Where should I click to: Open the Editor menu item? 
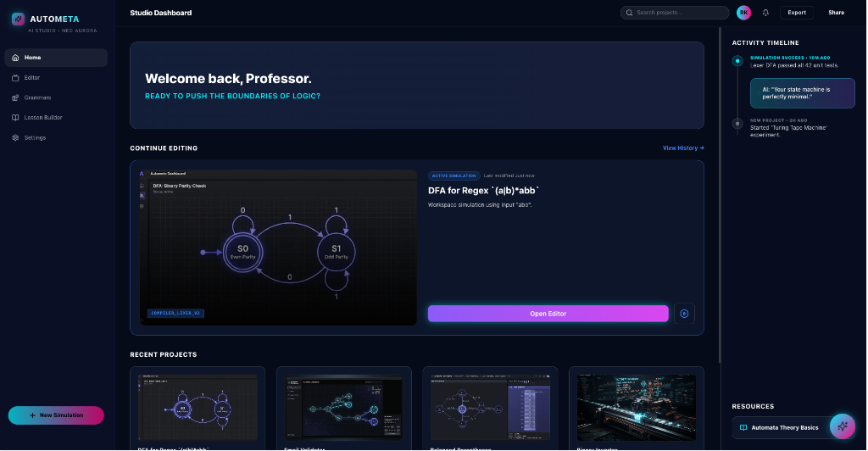[x=56, y=78]
